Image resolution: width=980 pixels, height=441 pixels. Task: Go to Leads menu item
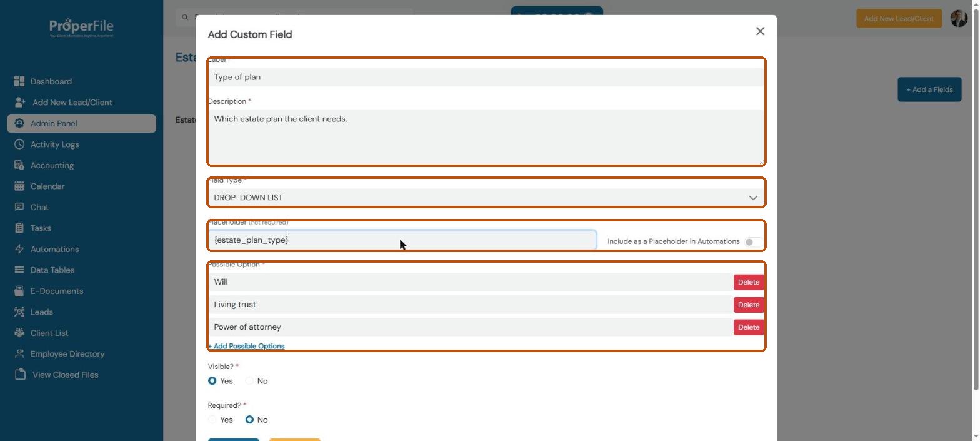[42, 312]
